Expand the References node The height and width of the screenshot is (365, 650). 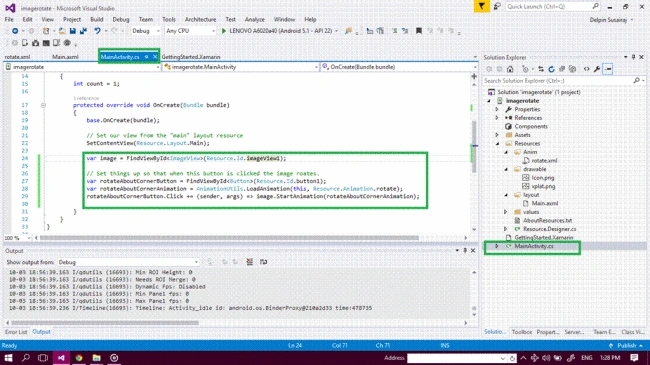pyautogui.click(x=497, y=118)
